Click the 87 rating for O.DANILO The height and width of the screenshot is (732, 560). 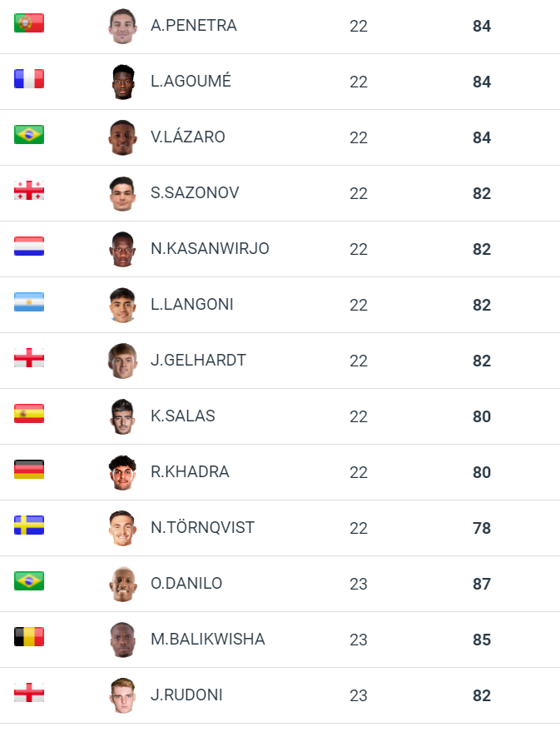pos(482,584)
